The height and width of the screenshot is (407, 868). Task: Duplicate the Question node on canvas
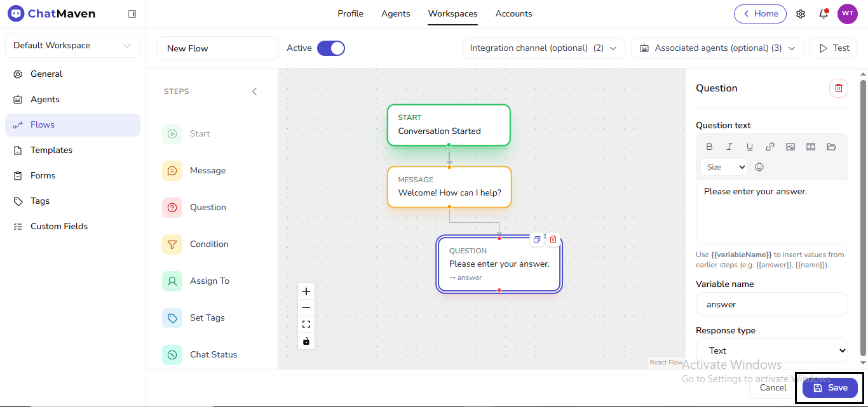537,239
